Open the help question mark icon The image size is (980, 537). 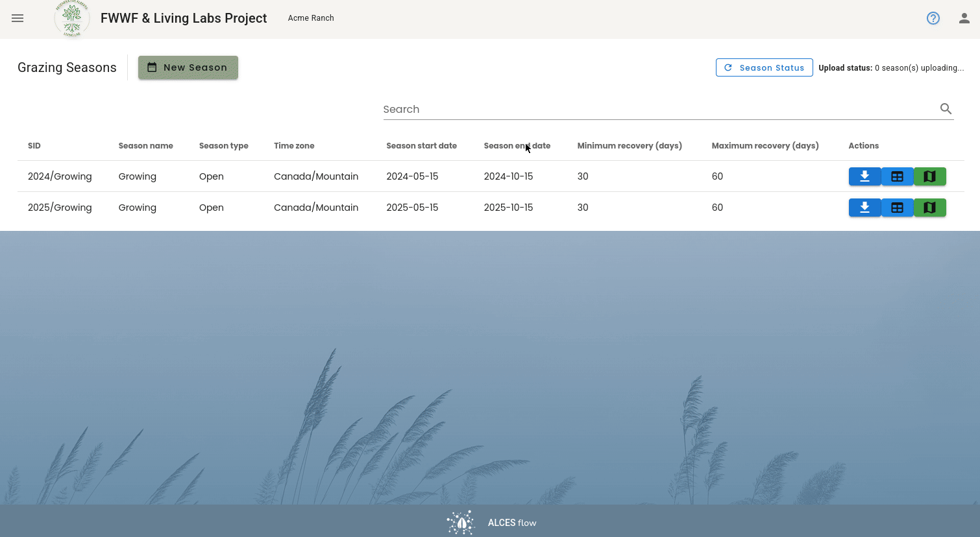[933, 18]
